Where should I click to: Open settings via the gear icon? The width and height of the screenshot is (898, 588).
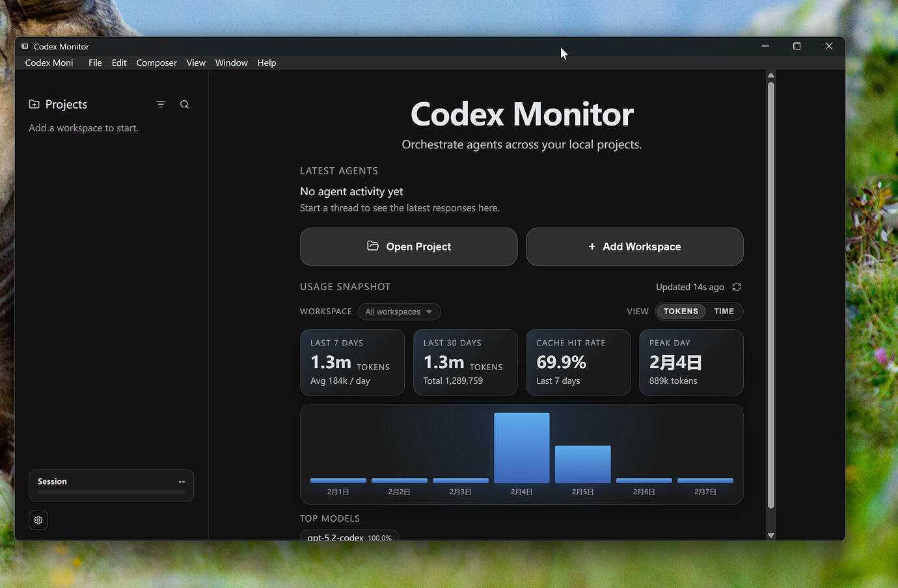pyautogui.click(x=38, y=520)
